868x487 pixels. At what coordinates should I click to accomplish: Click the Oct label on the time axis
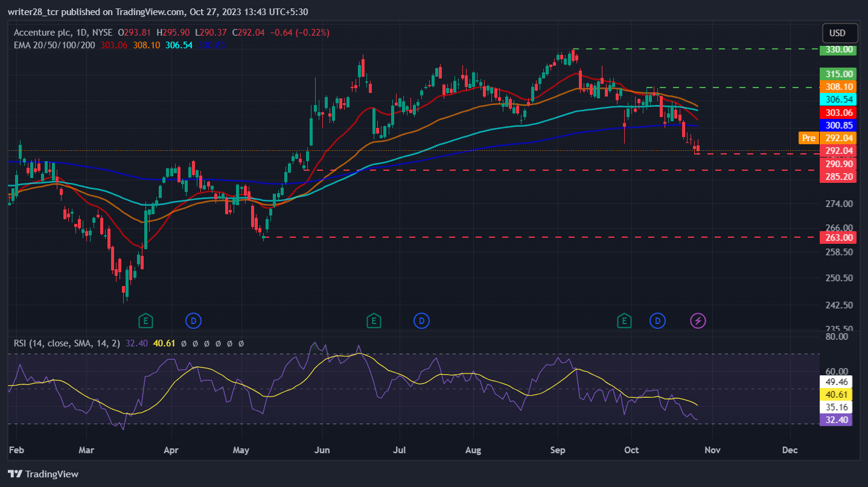tap(631, 450)
